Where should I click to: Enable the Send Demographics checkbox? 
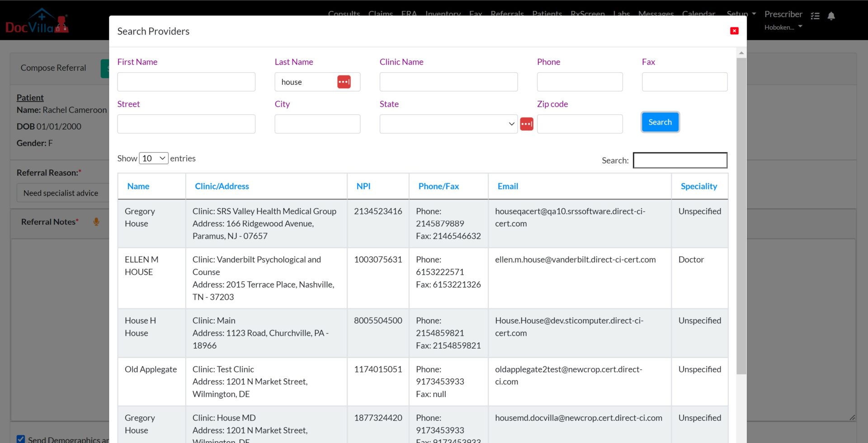(21, 438)
